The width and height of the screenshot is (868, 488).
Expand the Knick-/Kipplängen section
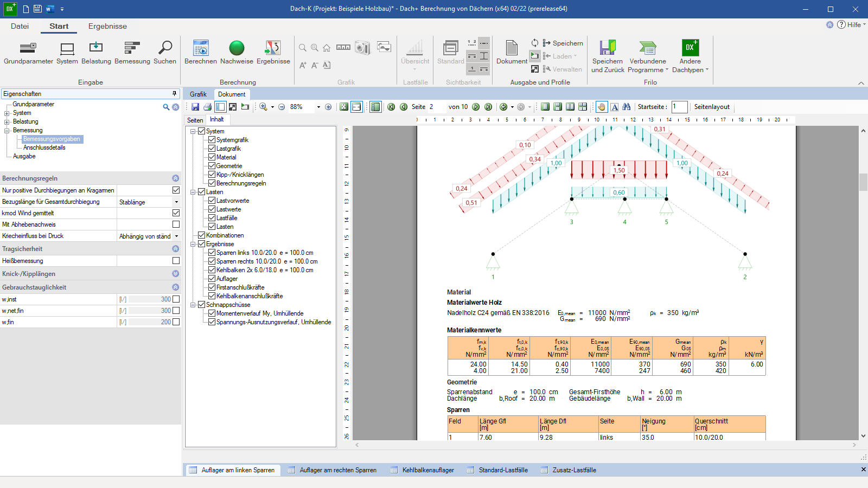click(x=175, y=274)
